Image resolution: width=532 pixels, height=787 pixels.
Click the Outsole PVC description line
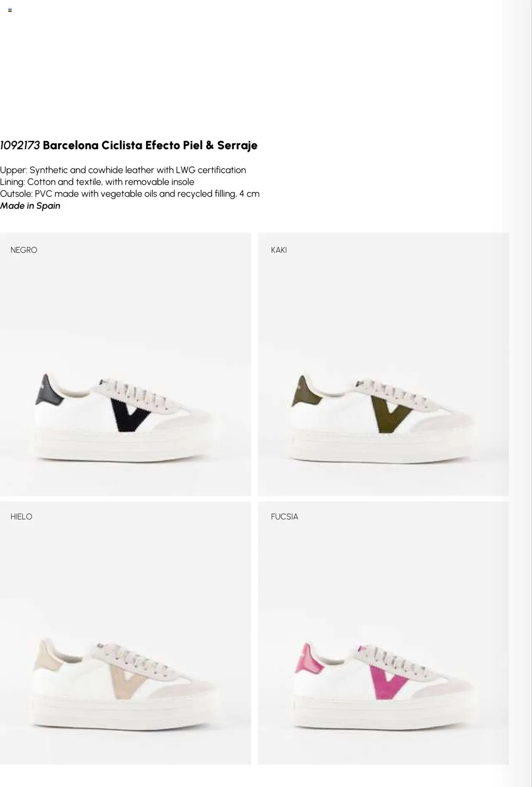click(130, 194)
